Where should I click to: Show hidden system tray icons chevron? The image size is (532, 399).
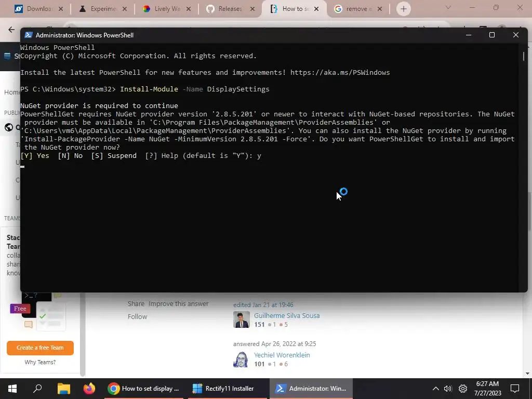click(x=436, y=389)
